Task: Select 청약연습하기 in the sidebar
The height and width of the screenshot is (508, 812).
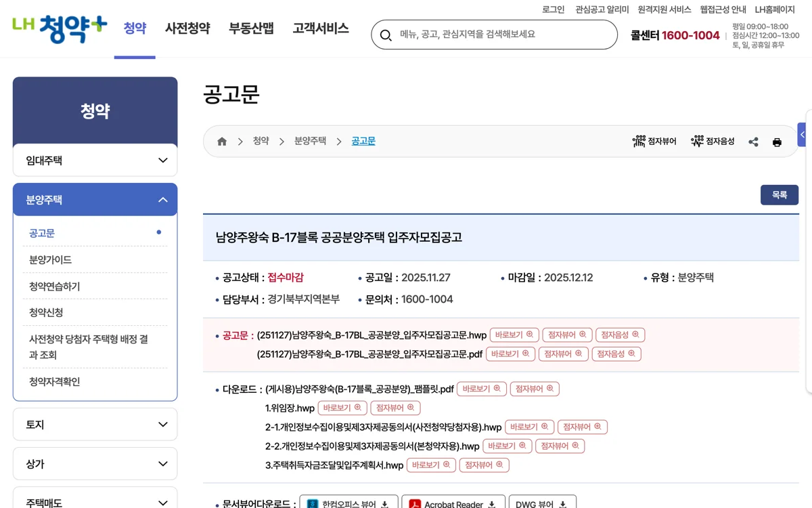Action: pyautogui.click(x=54, y=286)
